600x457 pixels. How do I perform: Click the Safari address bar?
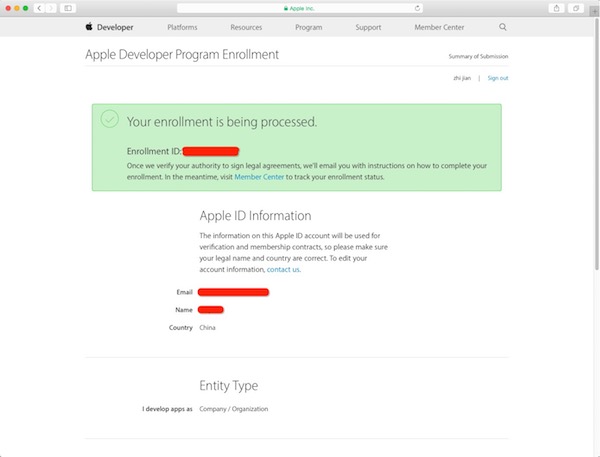(x=300, y=8)
